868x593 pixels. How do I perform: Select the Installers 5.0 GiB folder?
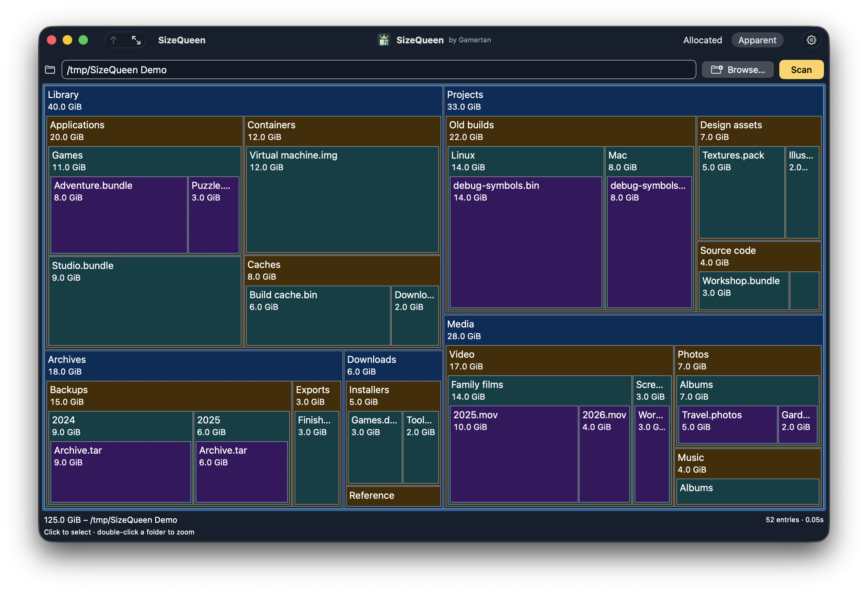click(x=393, y=396)
